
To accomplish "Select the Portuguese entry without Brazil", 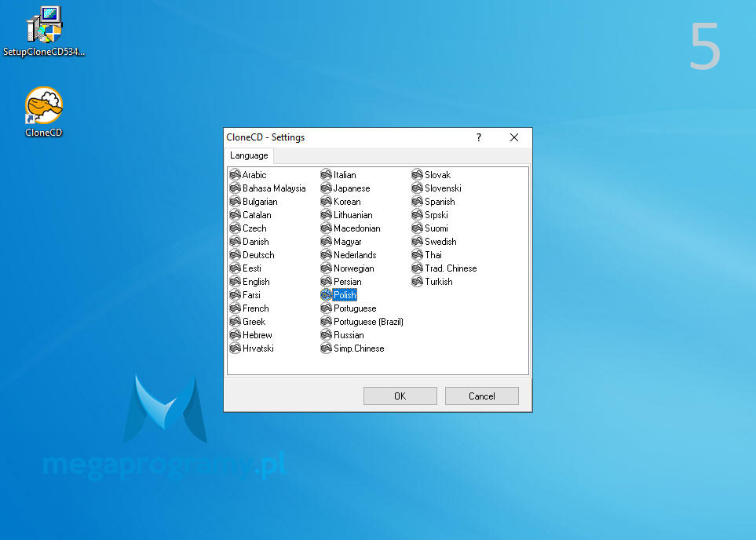I will [355, 308].
